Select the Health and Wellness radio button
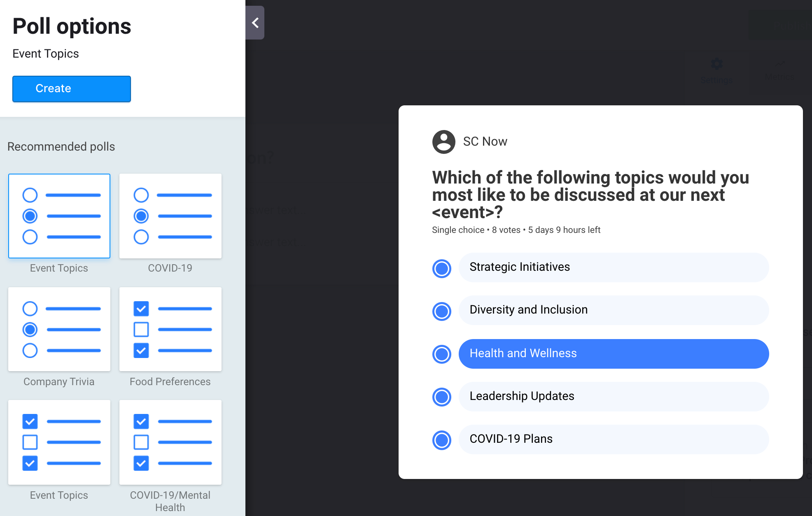812x516 pixels. [442, 354]
